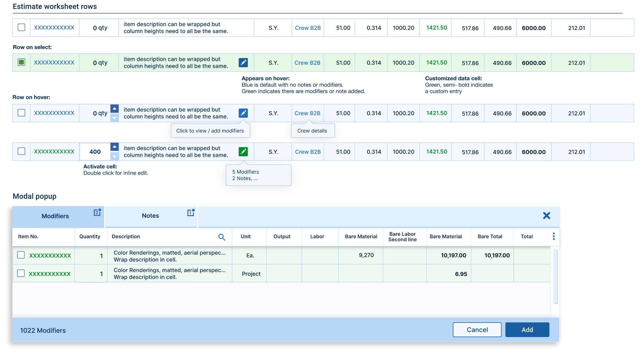The image size is (644, 353).
Task: Open three-dot column options menu
Action: (x=554, y=236)
